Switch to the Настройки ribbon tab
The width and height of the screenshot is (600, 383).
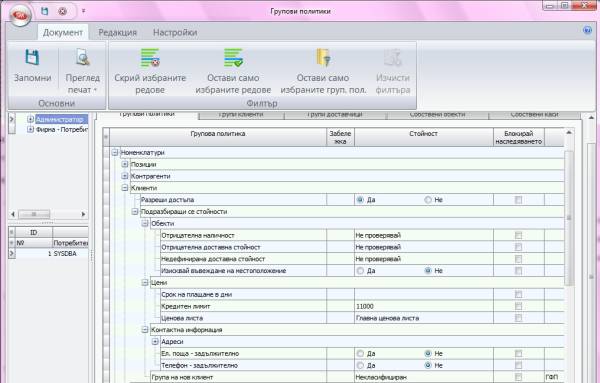175,33
